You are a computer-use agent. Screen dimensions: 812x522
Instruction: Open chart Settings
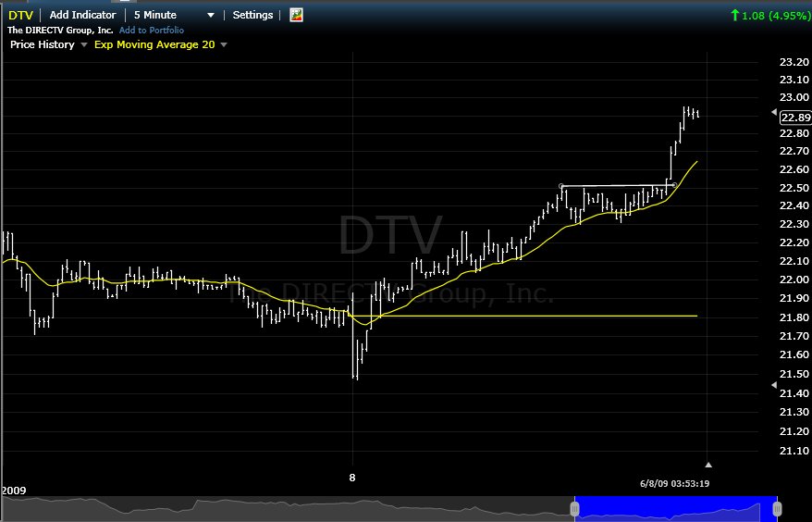click(x=252, y=15)
